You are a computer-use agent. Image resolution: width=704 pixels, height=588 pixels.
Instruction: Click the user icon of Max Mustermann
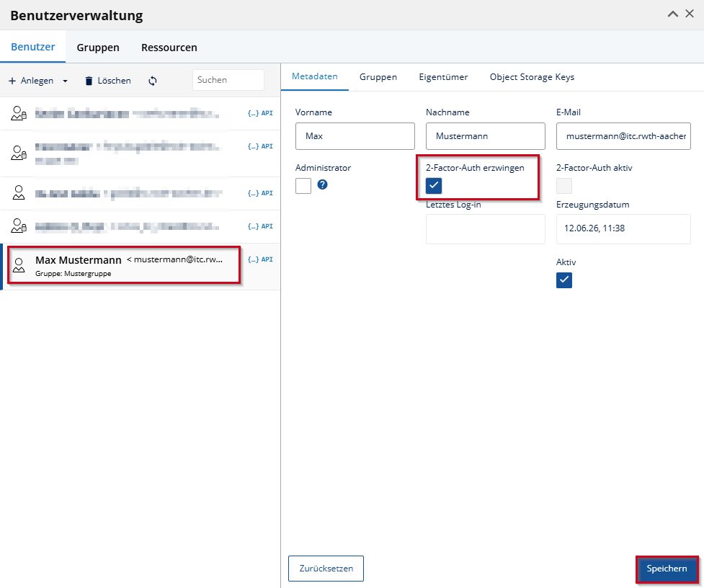click(x=19, y=265)
